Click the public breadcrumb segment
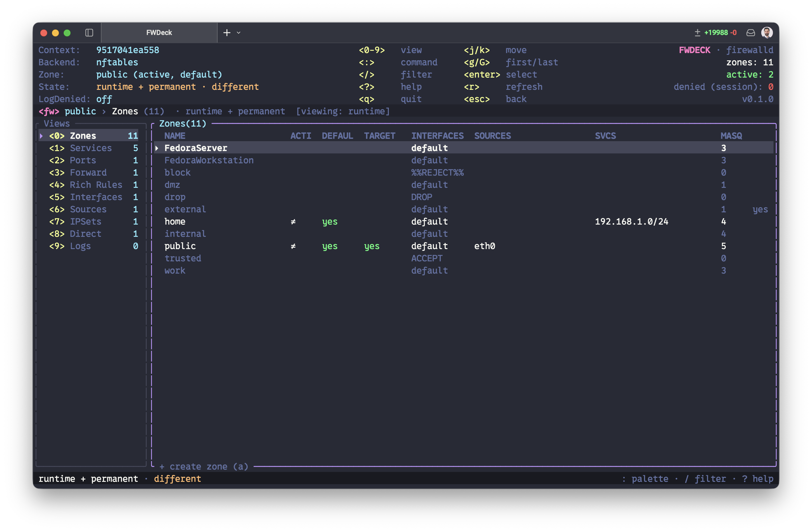The width and height of the screenshot is (812, 532). [80, 112]
